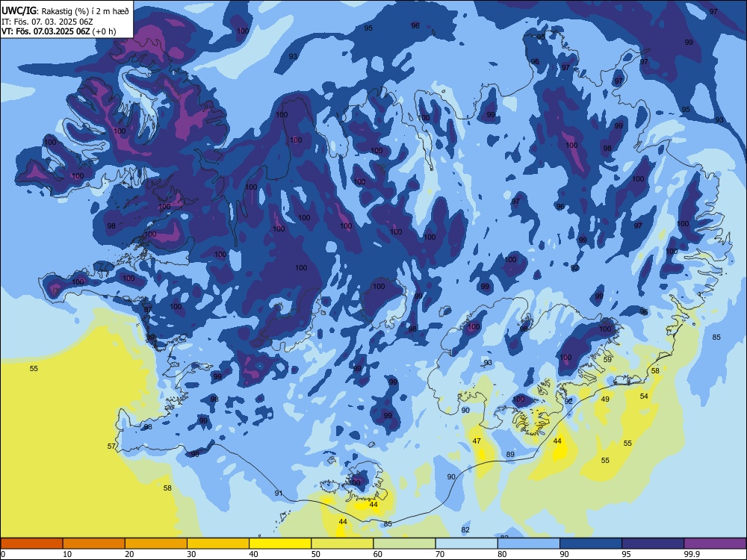Click the legend tick label '10'
The image size is (747, 560).
pyautogui.click(x=67, y=554)
